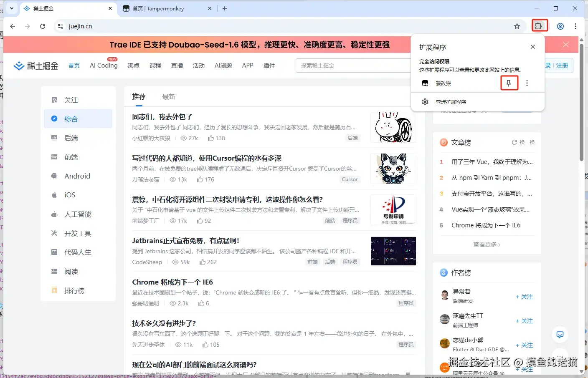Screen dimensions: 588x378
Task: Follow author 恋猫de小郭
Action: 524,345
